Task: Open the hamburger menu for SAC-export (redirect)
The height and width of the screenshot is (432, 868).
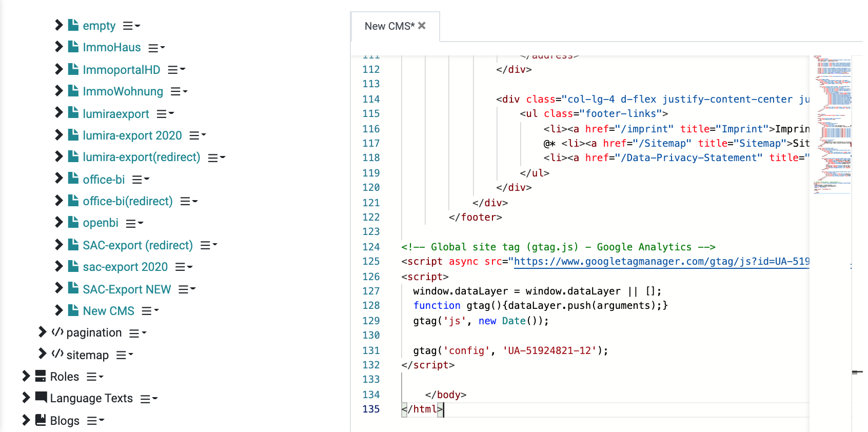Action: [x=209, y=245]
